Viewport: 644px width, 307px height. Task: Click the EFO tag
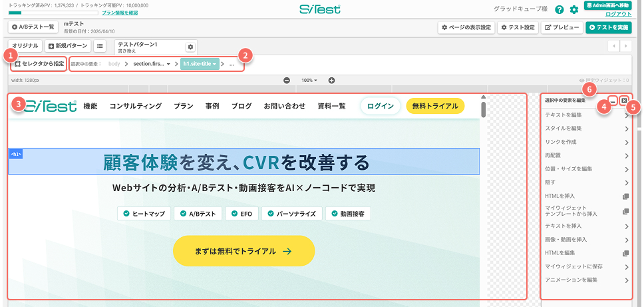241,214
